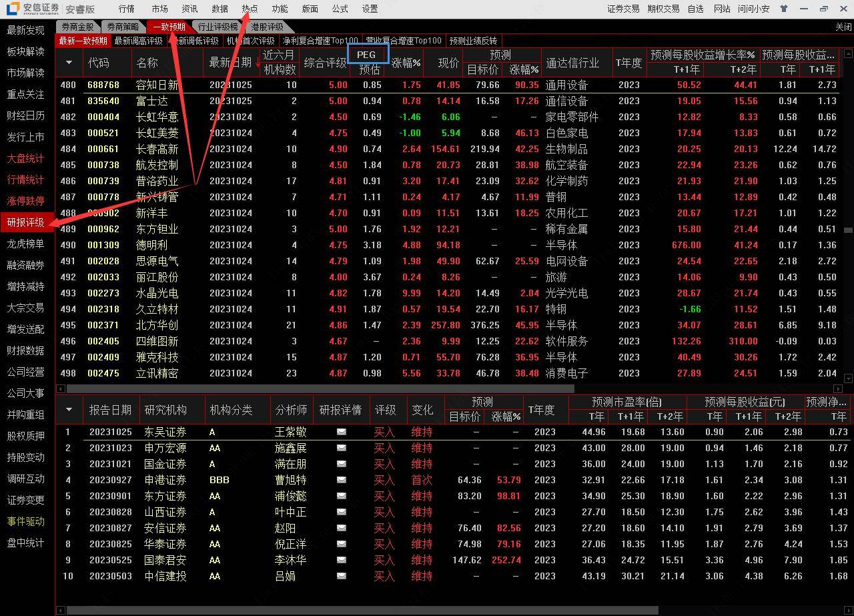Switch to the 券商金股 tab

tap(77, 27)
